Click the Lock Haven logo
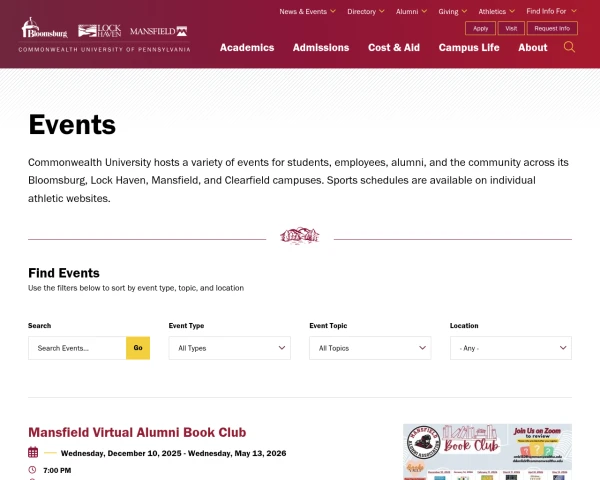Viewport: 600px width, 480px height. [99, 31]
